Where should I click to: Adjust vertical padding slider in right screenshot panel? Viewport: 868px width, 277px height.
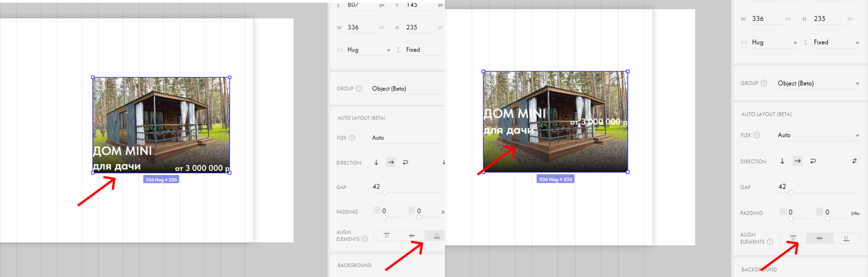[x=827, y=219]
